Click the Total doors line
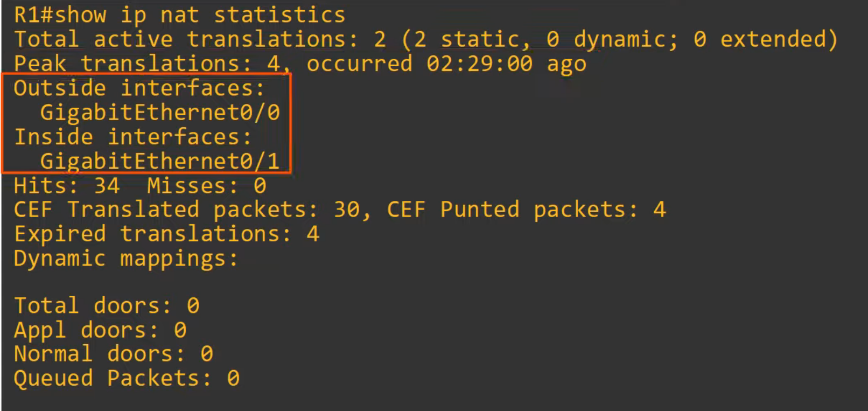The width and height of the screenshot is (868, 411). click(x=107, y=306)
